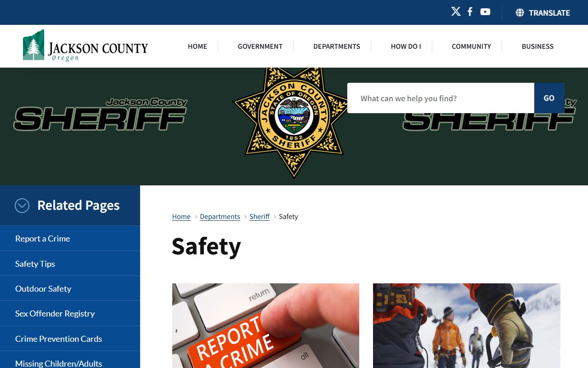Open the GOVERNMENT menu
Screen dimensions: 588x368
(260, 46)
